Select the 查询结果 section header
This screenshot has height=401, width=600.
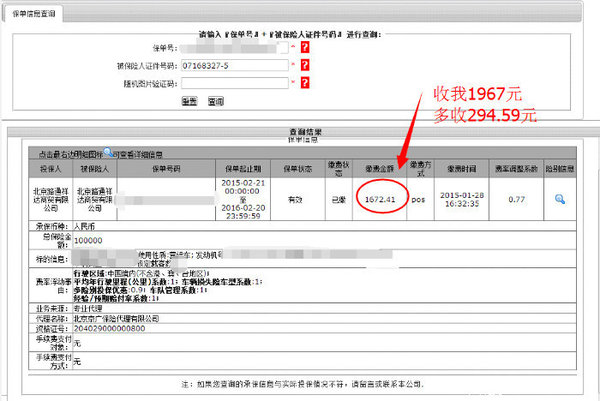tap(301, 132)
